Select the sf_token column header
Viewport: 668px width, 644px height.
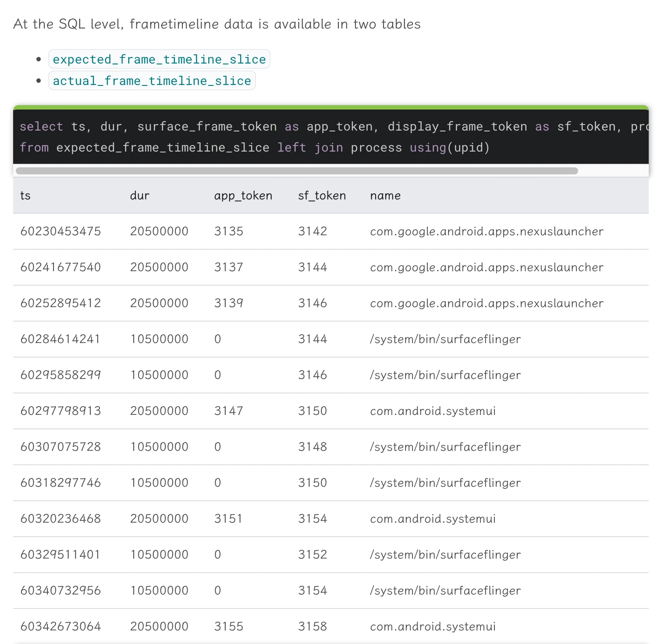pyautogui.click(x=322, y=196)
